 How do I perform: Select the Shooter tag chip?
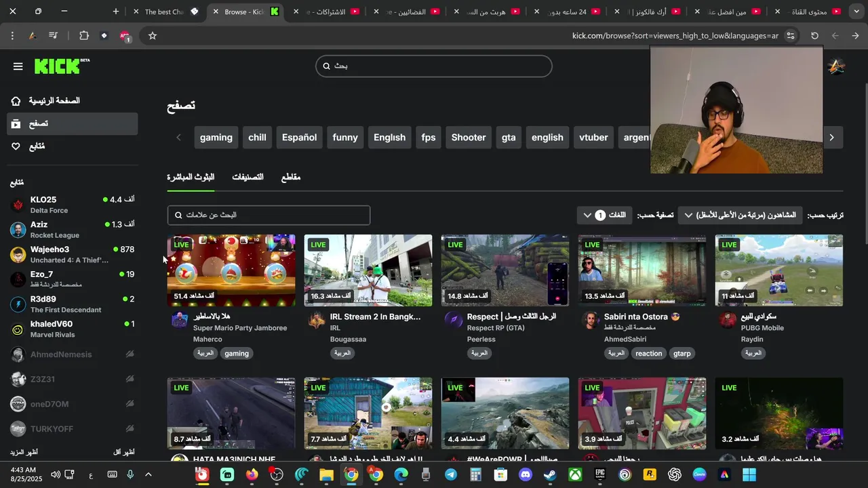pyautogui.click(x=469, y=138)
